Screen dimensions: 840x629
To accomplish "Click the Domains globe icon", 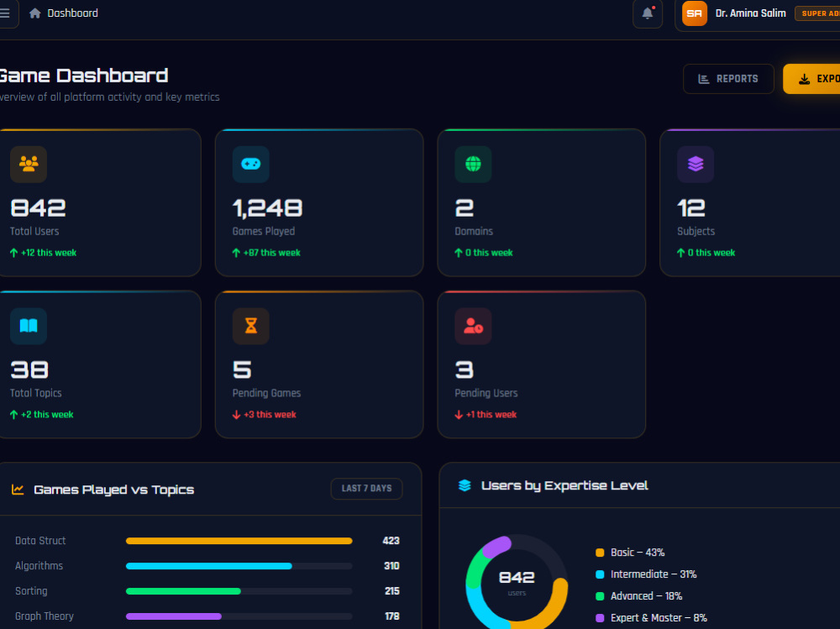I will (x=473, y=164).
